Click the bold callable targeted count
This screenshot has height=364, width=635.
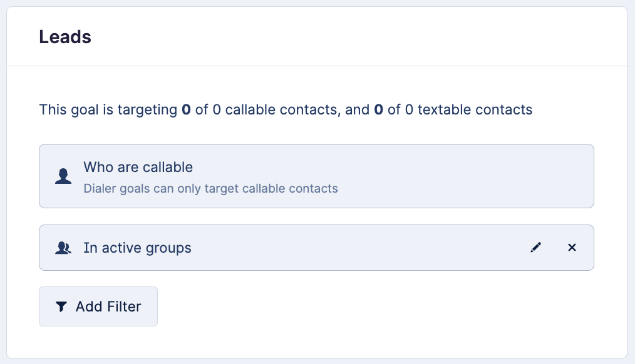[x=186, y=110]
